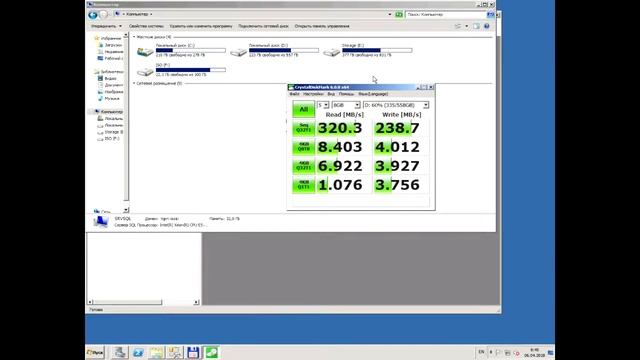640x360 pixels.
Task: Open the test count dropdown showing 5
Action: [323, 105]
